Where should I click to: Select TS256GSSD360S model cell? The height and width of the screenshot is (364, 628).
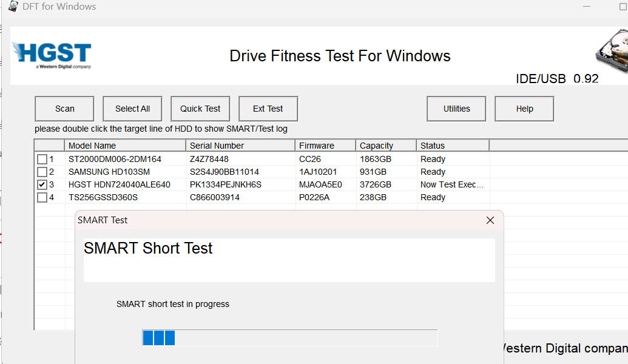click(x=103, y=197)
